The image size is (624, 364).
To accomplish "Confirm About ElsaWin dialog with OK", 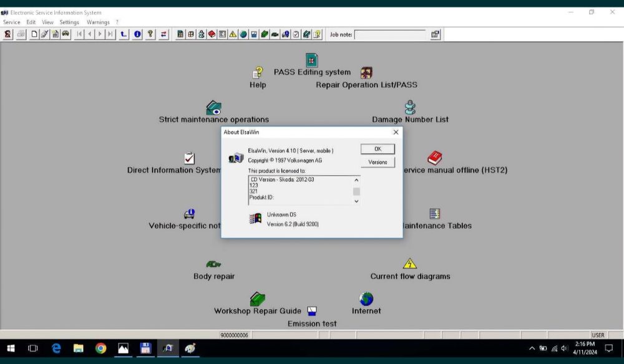I will pos(378,149).
